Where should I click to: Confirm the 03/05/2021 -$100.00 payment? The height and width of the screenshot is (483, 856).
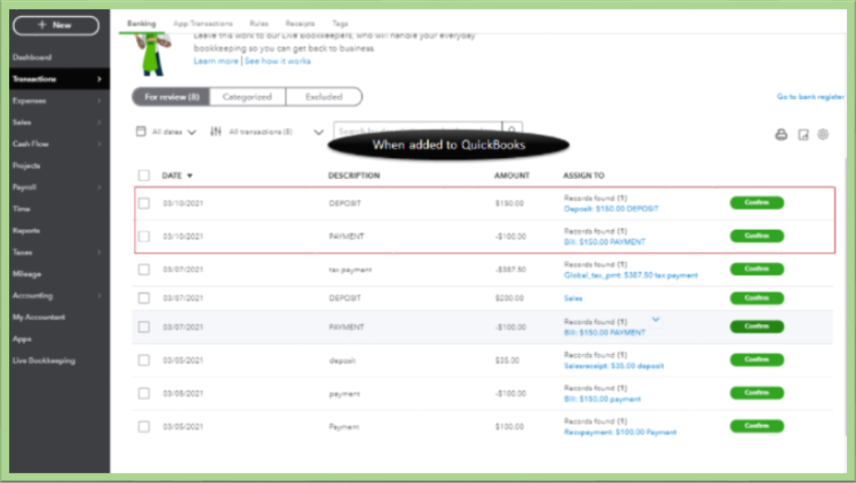(x=757, y=393)
